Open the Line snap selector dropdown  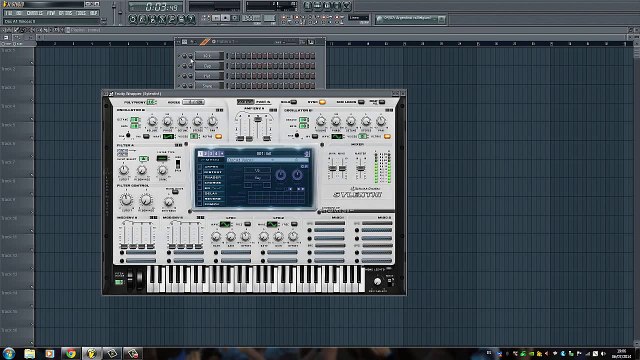click(358, 18)
